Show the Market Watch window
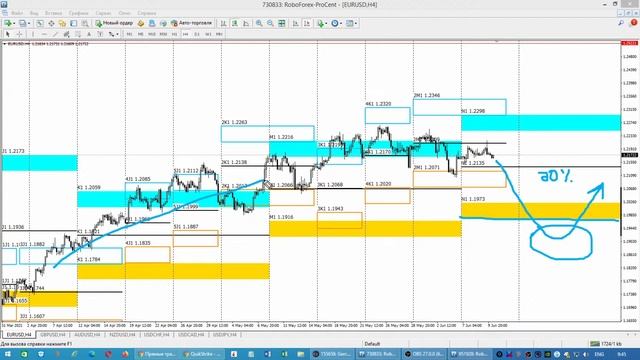Image resolution: width=640 pixels, height=360 pixels. pyautogui.click(x=40, y=23)
